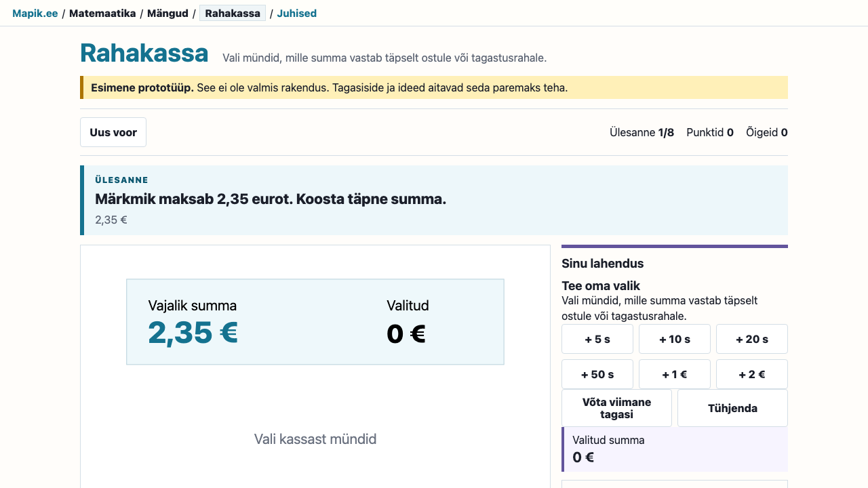The height and width of the screenshot is (488, 868).
Task: Click the 'Esimene prototüüp' notice banner
Action: coord(434,87)
